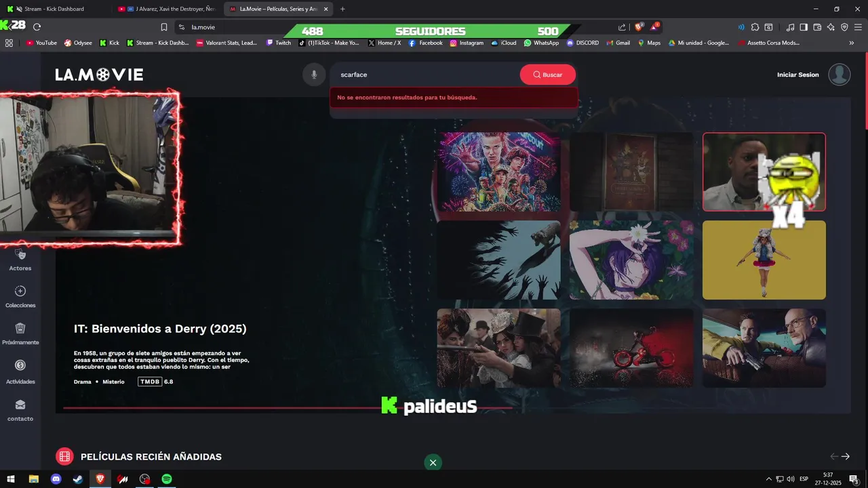868x488 pixels.
Task: Open the notification center icon
Action: click(854, 479)
